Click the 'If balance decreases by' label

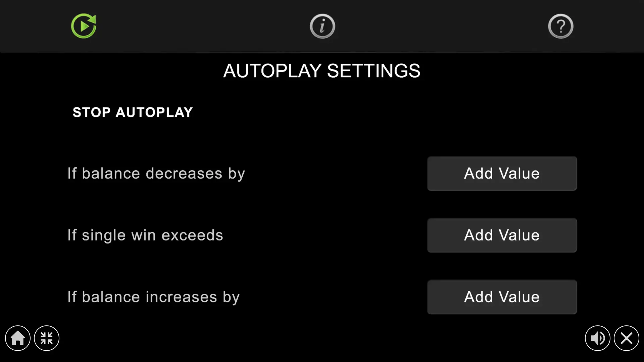(x=156, y=173)
